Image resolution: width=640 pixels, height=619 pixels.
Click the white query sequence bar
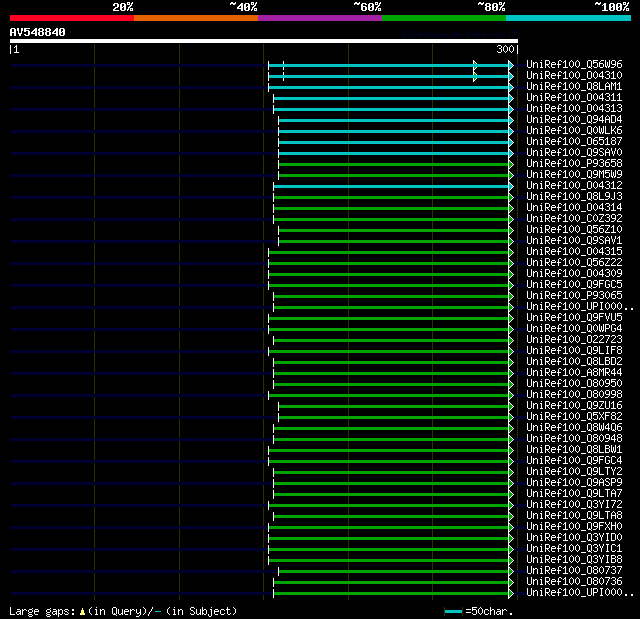coord(264,41)
